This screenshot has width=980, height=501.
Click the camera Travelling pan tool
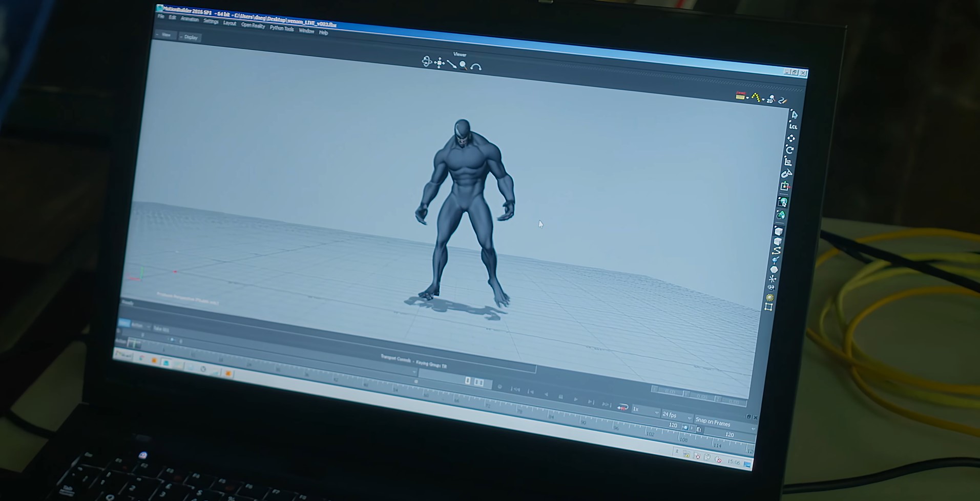(439, 63)
